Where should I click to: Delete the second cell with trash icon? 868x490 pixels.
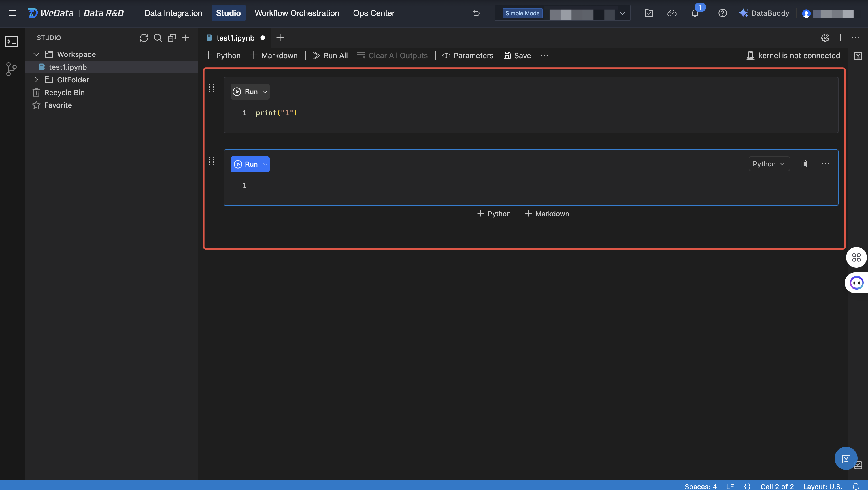click(804, 164)
